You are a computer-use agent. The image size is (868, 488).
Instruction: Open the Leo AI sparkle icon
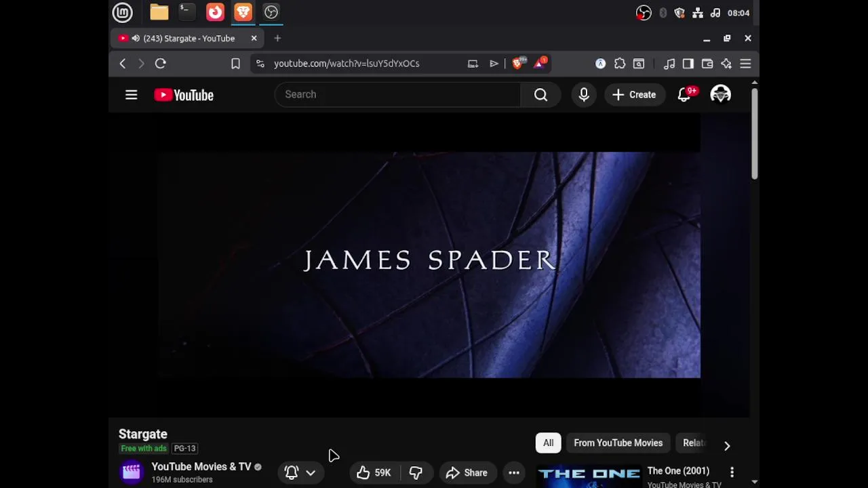click(726, 64)
